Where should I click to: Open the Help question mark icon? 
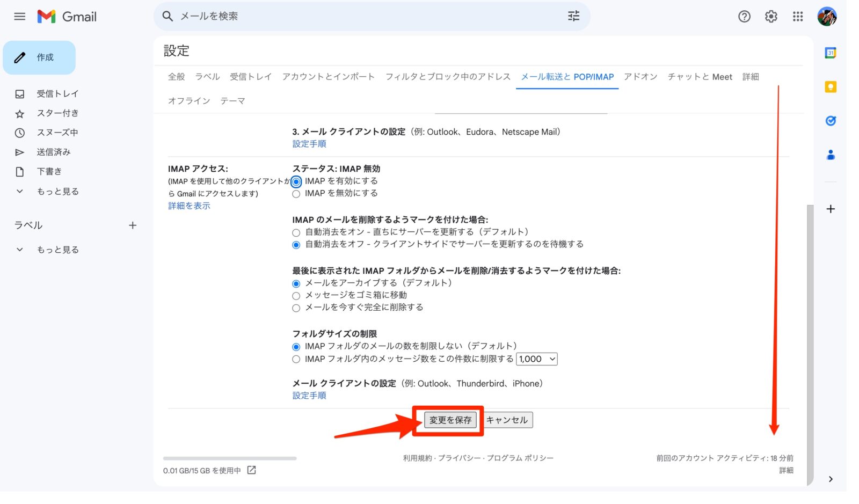tap(744, 17)
